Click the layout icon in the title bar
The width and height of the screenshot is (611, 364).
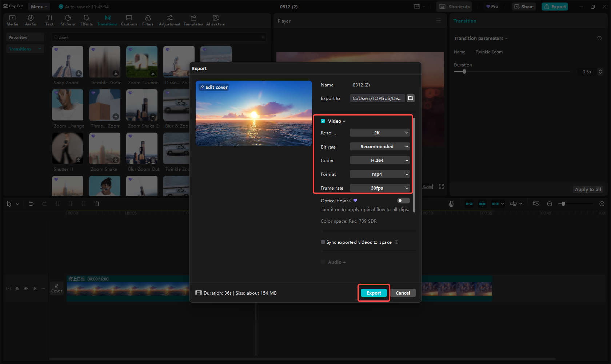point(417,7)
